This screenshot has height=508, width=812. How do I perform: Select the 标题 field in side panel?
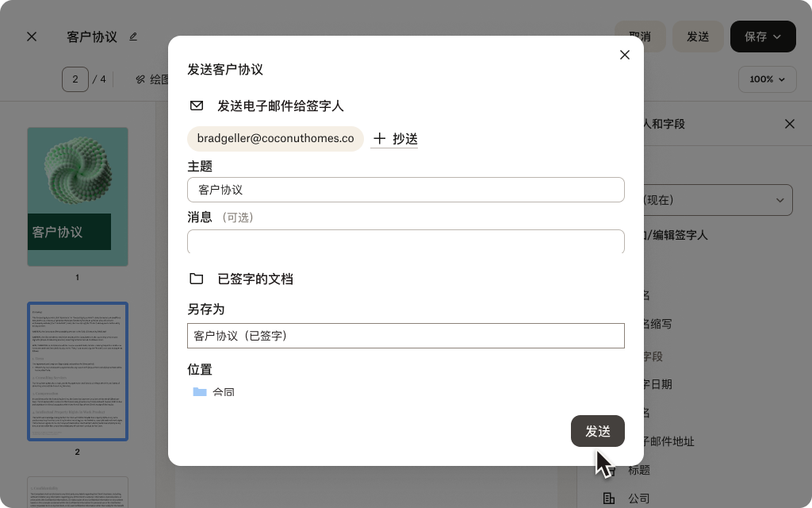638,470
